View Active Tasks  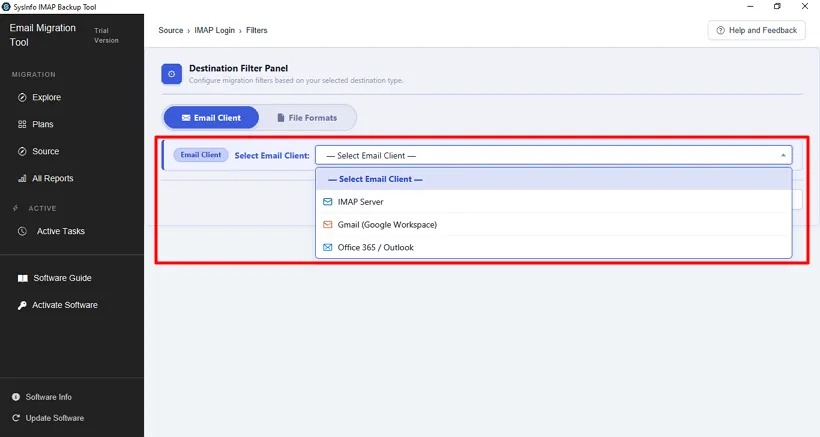tap(60, 231)
